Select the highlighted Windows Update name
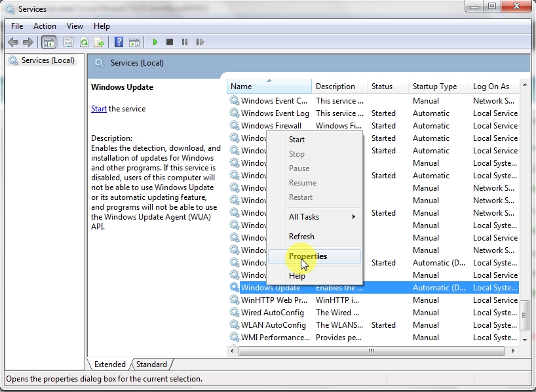Viewport: 536px width, 392px height. click(x=271, y=288)
